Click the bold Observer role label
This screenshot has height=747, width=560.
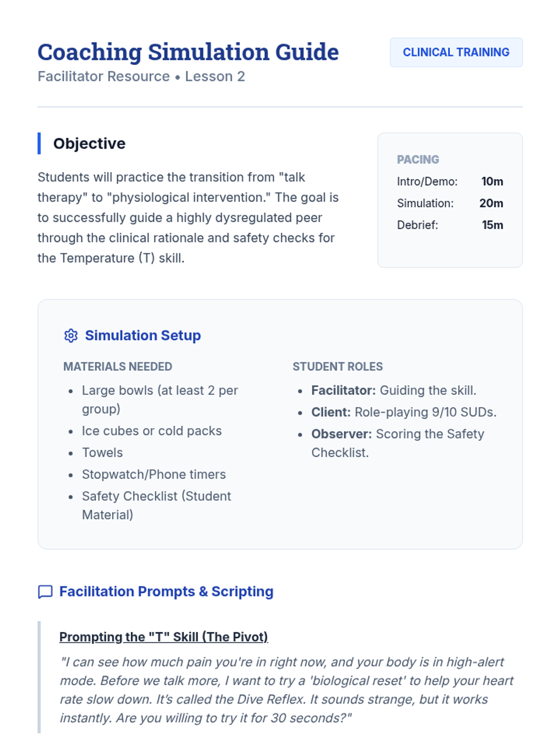click(341, 434)
